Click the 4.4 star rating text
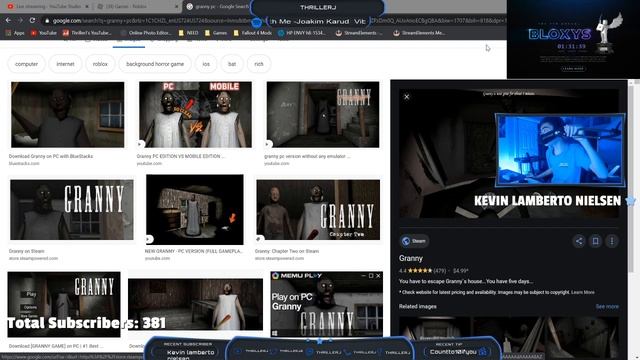The width and height of the screenshot is (640, 360). click(402, 271)
